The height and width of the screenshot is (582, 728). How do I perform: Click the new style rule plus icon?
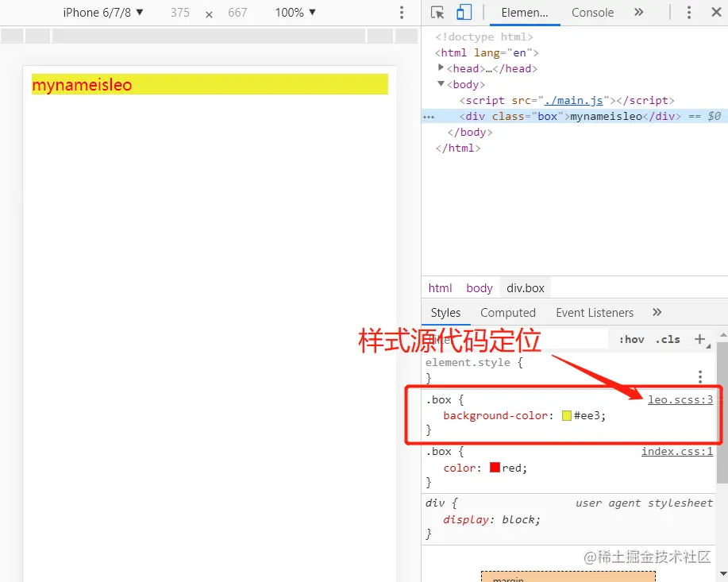(701, 339)
